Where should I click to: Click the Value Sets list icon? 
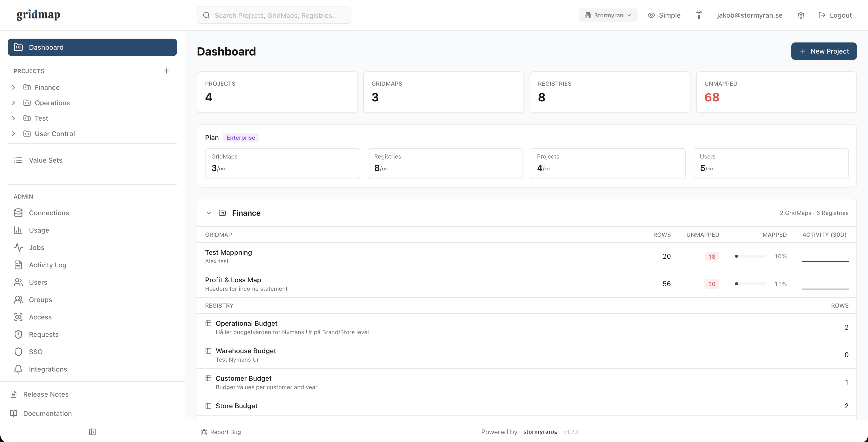coord(18,160)
